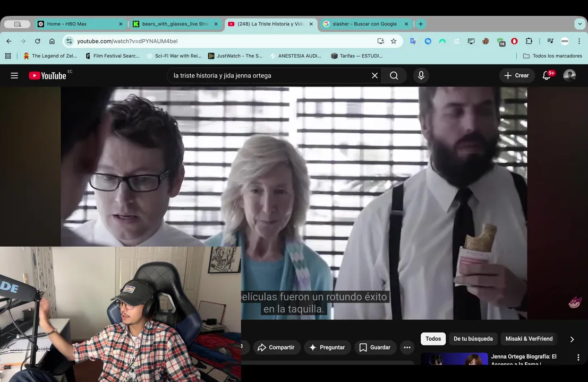Run the search with magnifier button
Viewport: 588px width, 382px height.
click(x=394, y=76)
